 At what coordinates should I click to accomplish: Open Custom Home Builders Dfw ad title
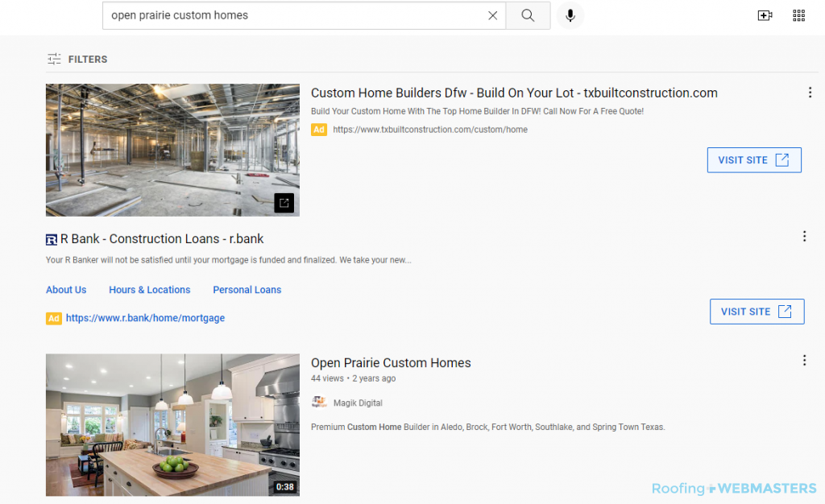point(514,93)
